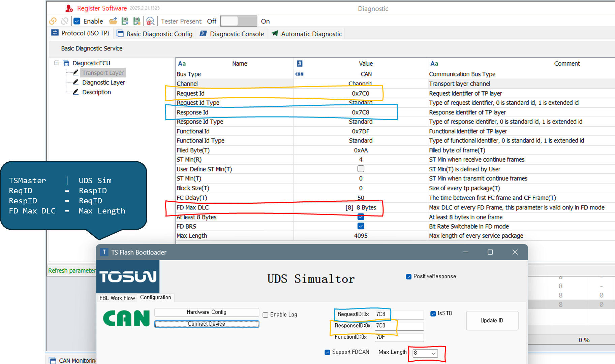Viewport: 615px width, 364px height.
Task: Click the ResponseID input field 7C0
Action: click(399, 326)
